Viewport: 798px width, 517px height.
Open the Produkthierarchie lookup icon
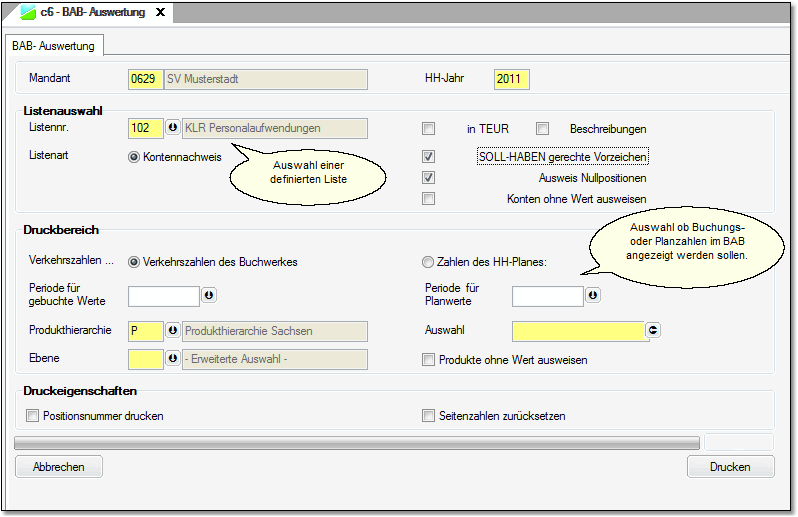(x=172, y=331)
